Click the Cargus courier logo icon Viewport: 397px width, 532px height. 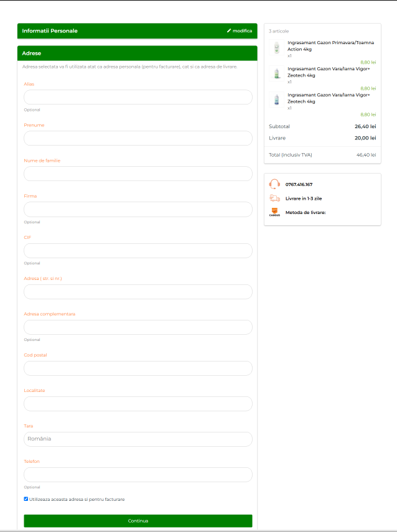(274, 212)
